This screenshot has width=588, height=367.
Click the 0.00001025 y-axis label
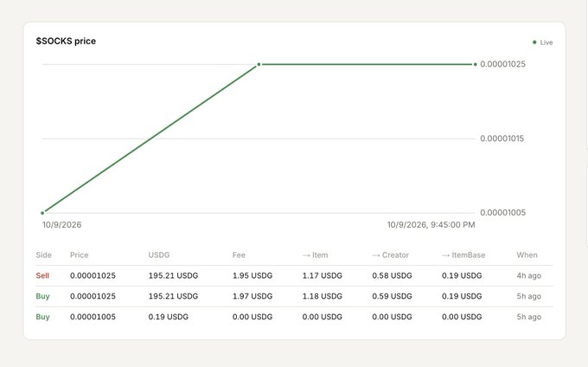click(x=502, y=64)
